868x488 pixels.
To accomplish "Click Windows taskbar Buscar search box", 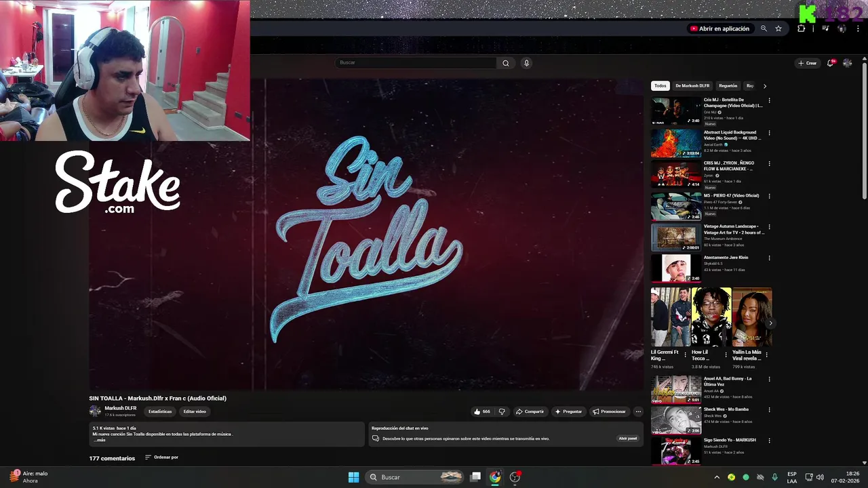I will pos(415,477).
